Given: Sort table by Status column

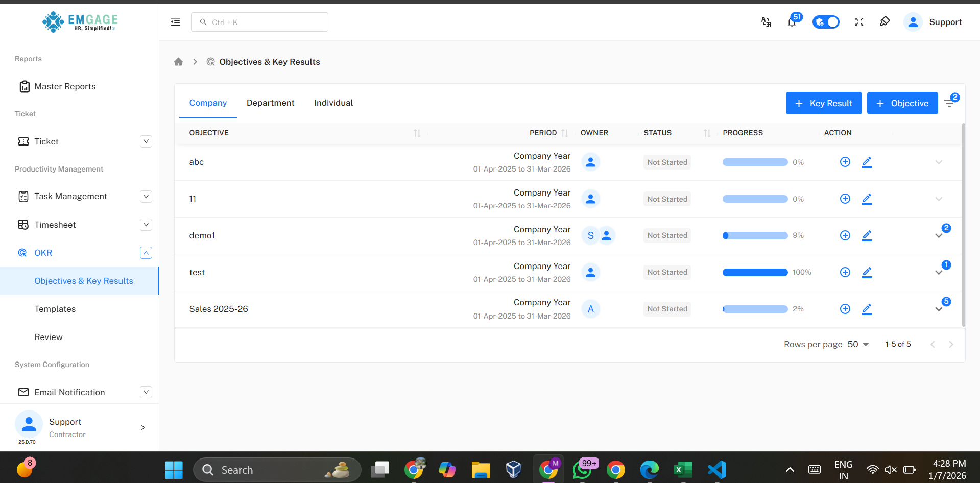Looking at the screenshot, I should pyautogui.click(x=707, y=133).
